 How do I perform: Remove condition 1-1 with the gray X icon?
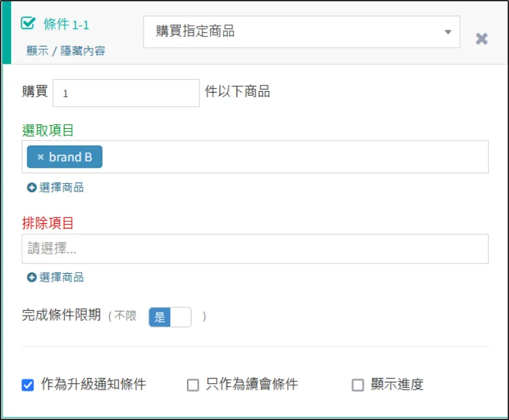pyautogui.click(x=481, y=39)
